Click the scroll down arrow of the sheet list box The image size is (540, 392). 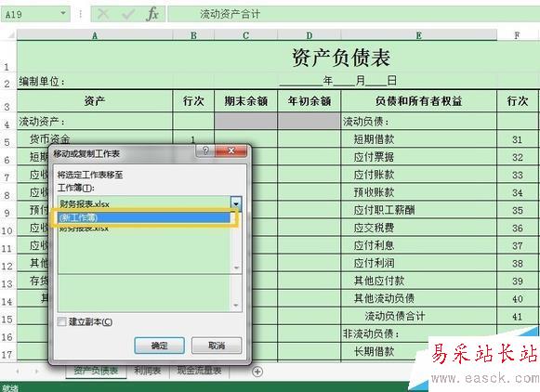(236, 306)
